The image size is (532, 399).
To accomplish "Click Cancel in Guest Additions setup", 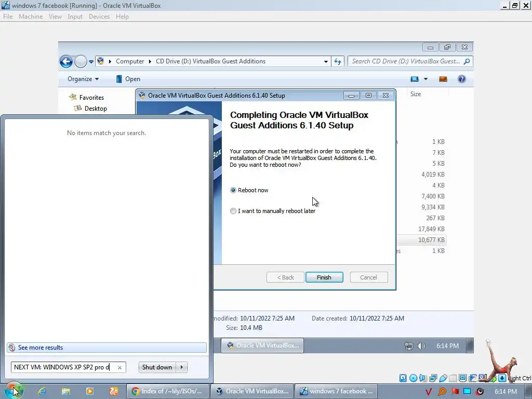I will point(368,277).
